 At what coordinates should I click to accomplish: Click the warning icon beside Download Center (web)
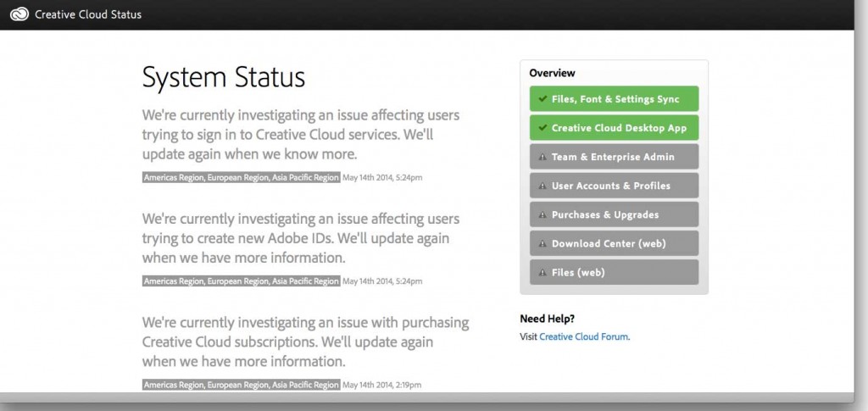click(x=542, y=243)
